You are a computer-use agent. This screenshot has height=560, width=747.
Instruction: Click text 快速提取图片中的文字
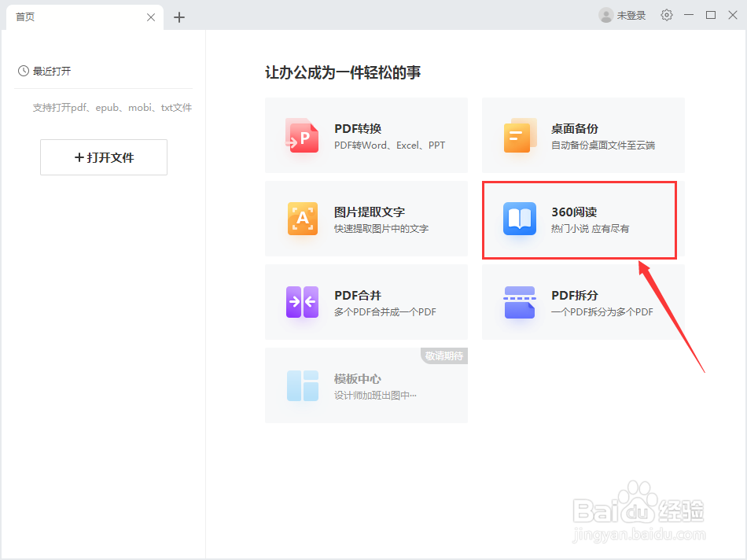pyautogui.click(x=381, y=229)
